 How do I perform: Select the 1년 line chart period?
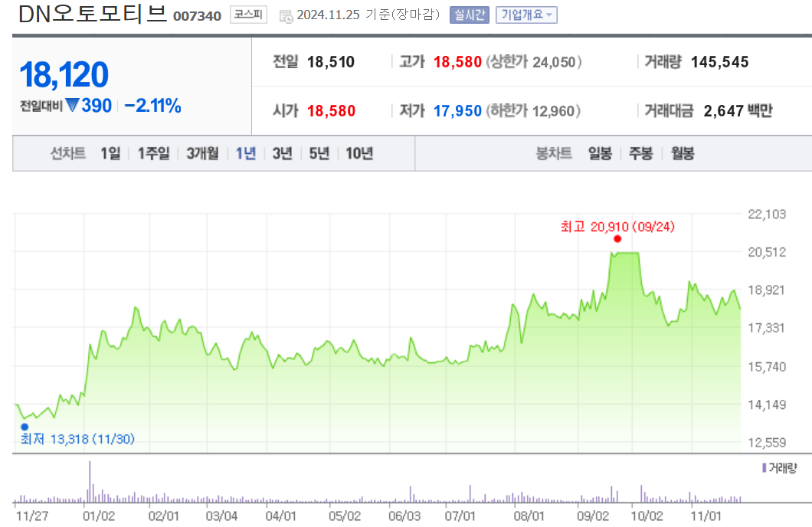pyautogui.click(x=246, y=153)
